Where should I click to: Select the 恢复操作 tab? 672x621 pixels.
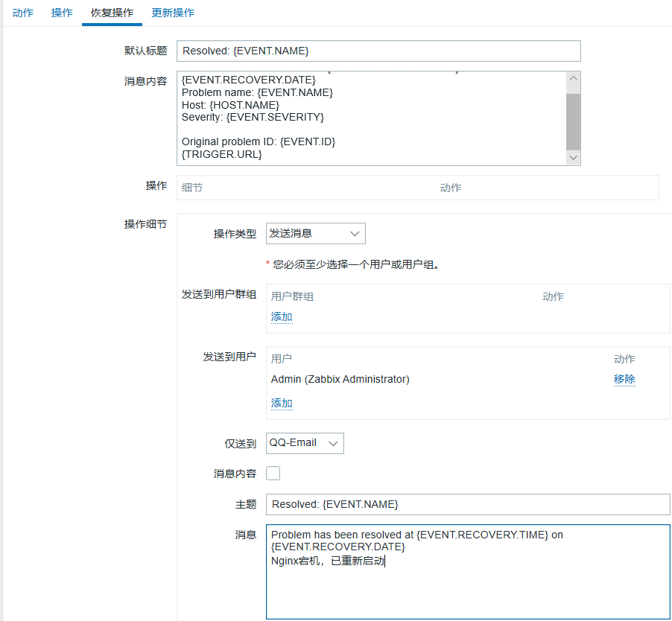pyautogui.click(x=112, y=13)
